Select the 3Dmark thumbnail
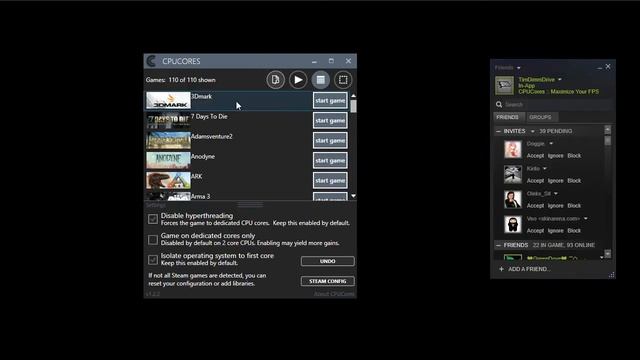Image resolution: width=640 pixels, height=360 pixels. point(168,100)
